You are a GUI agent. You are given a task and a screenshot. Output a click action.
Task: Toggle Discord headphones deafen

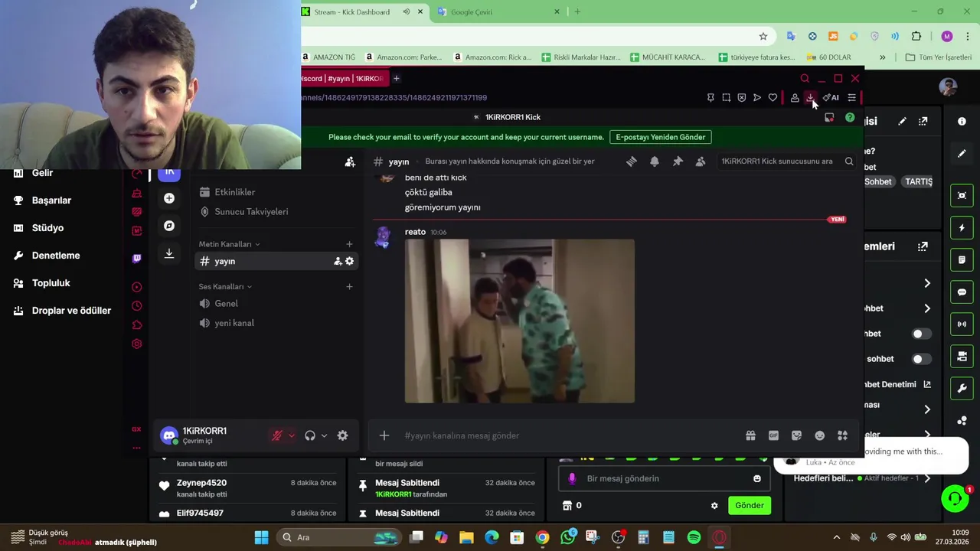tap(310, 435)
